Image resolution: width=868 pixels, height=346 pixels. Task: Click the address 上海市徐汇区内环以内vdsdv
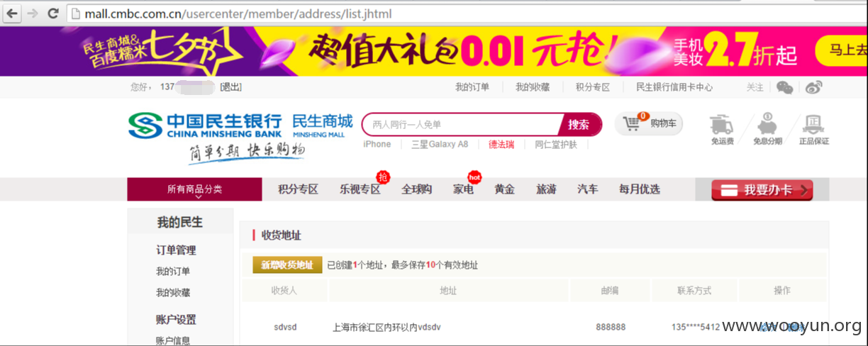tap(386, 328)
